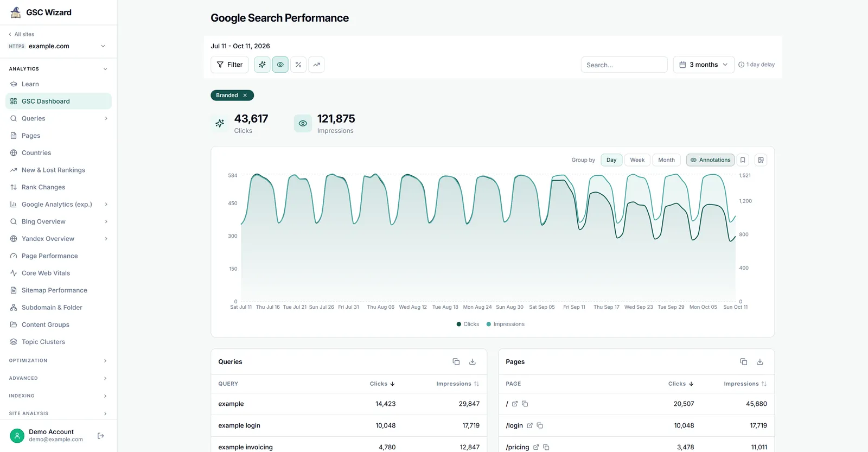Copy the /pricing page URL
This screenshot has height=452, width=868.
pos(546,447)
